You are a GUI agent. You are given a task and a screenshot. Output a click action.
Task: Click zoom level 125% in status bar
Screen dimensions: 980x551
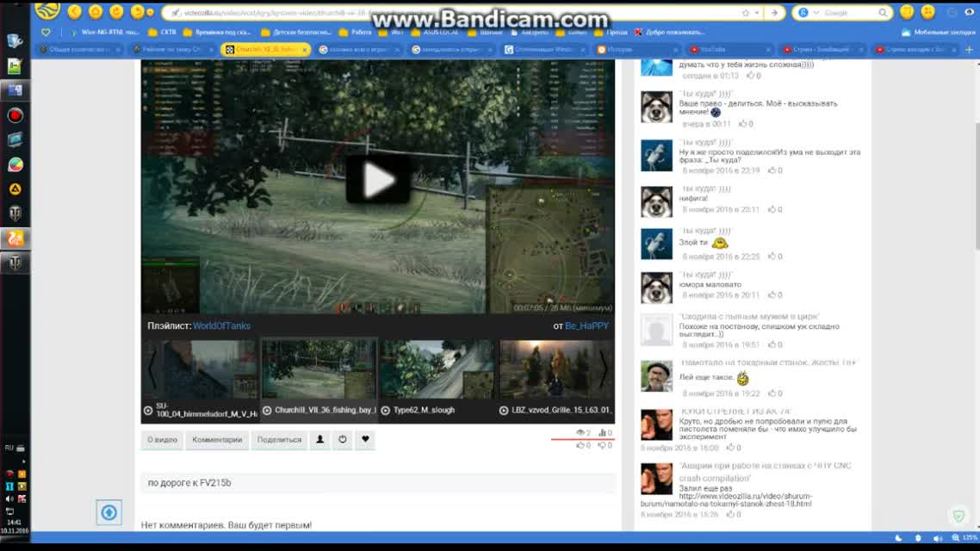964,538
